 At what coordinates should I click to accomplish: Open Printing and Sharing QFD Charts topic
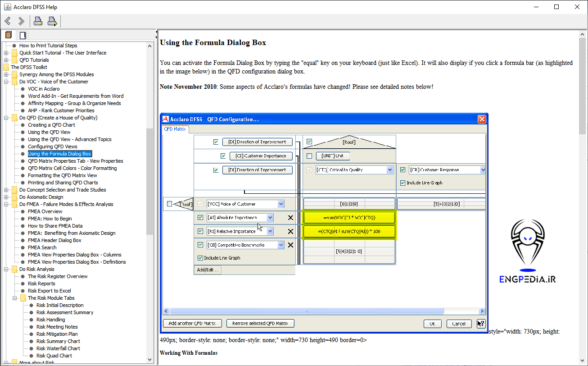63,183
